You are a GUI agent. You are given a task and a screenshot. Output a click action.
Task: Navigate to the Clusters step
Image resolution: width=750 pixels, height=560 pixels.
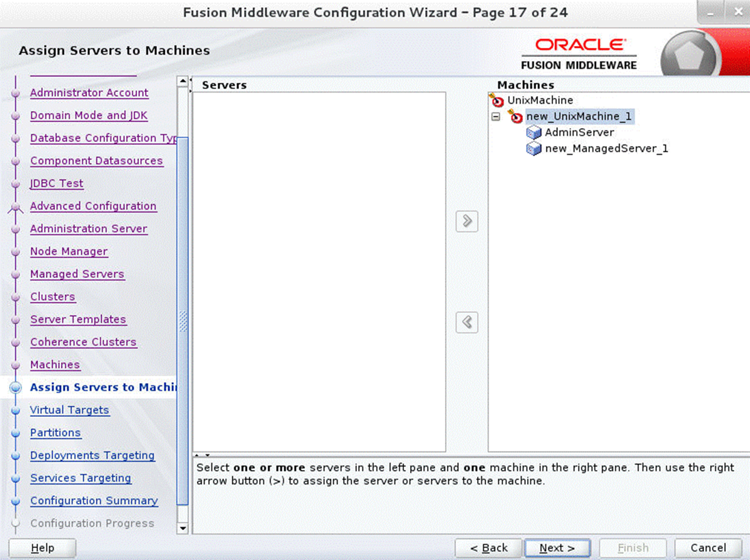click(x=53, y=297)
